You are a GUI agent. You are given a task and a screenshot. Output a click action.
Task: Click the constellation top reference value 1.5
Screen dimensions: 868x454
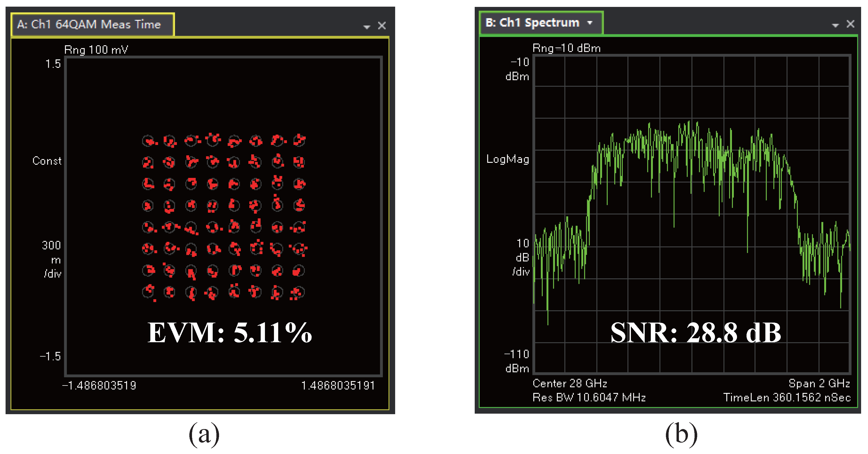pyautogui.click(x=53, y=64)
